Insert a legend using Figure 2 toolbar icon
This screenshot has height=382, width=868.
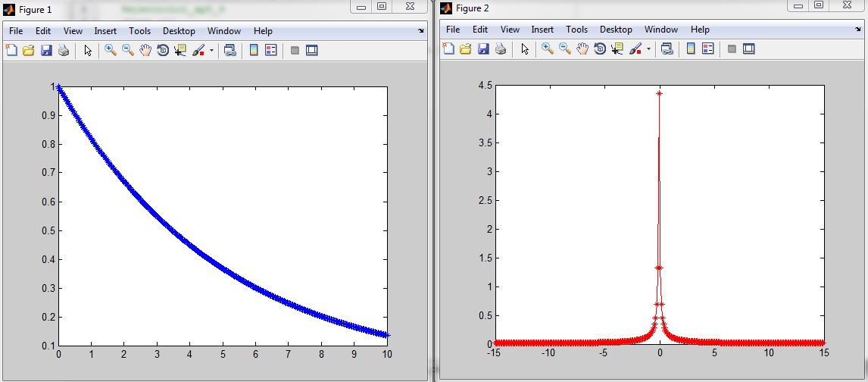(x=708, y=49)
